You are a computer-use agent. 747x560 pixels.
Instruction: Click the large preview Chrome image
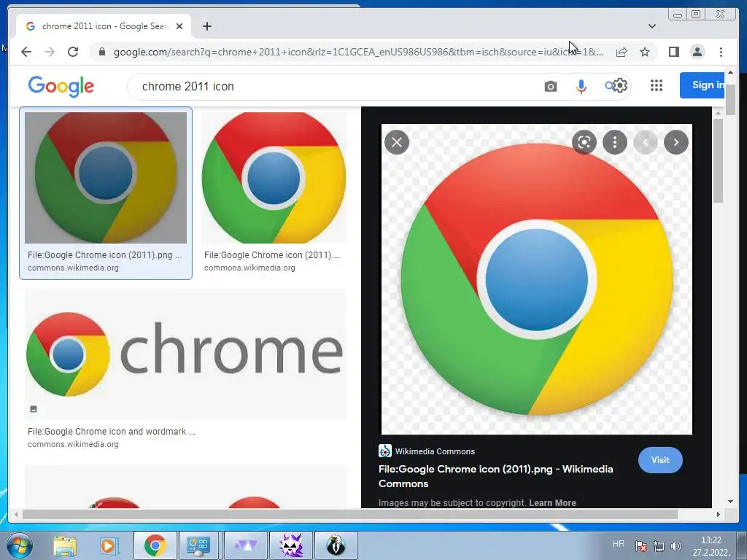click(537, 279)
